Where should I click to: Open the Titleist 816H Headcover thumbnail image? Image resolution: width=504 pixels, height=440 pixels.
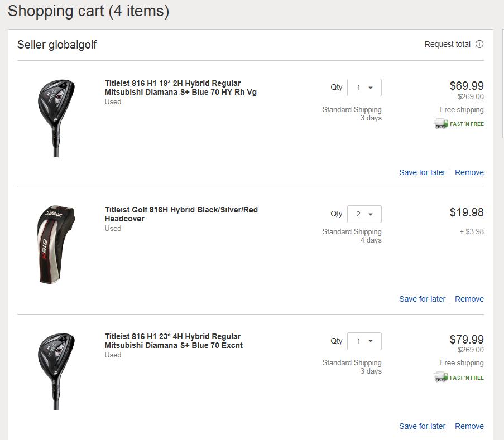point(55,244)
